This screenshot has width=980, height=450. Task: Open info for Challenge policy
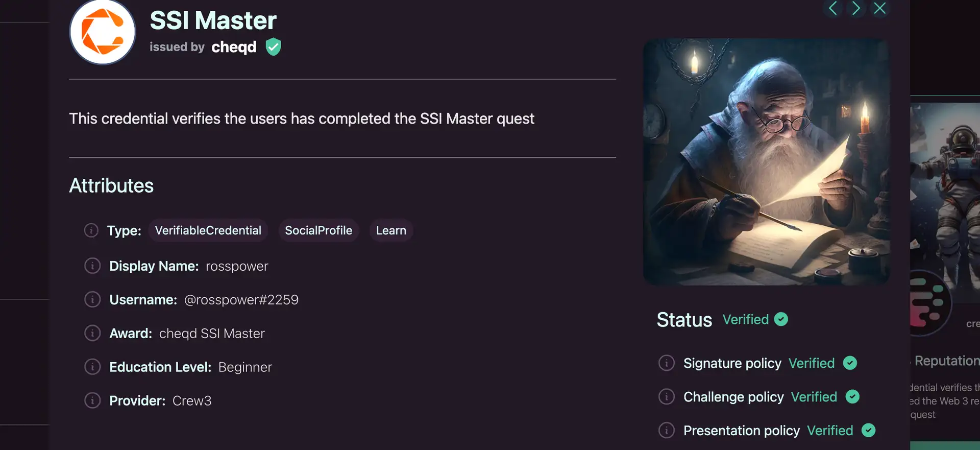coord(667,397)
